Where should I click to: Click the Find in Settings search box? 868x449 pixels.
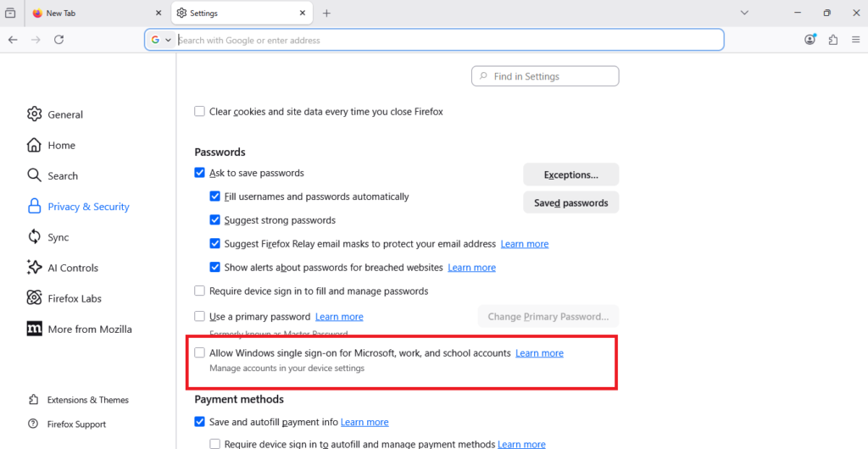[545, 76]
